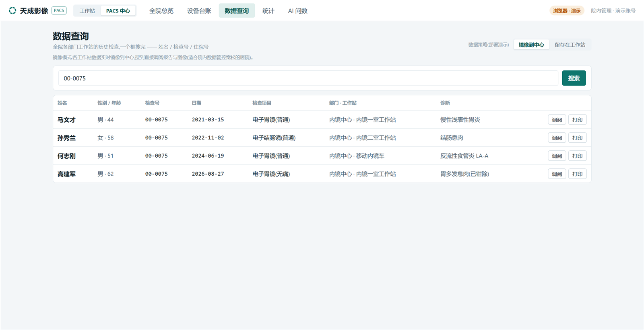Click the 搜索 button
Viewport: 644px width, 330px height.
574,78
